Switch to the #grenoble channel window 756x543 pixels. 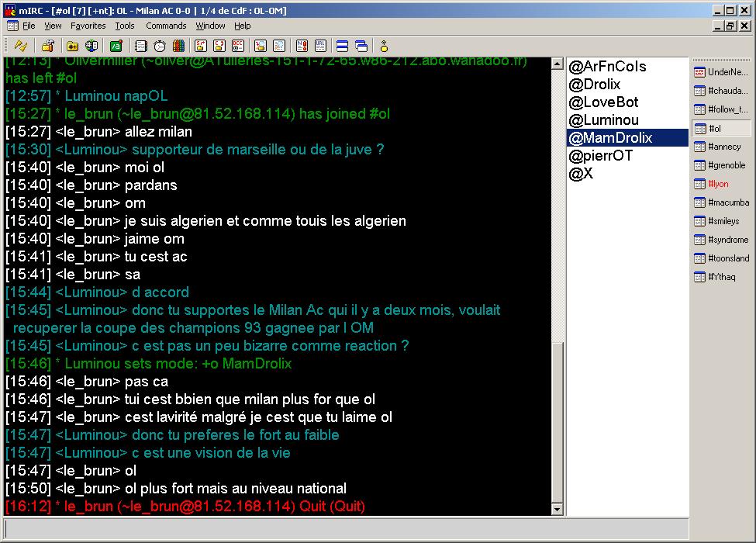[x=721, y=165]
